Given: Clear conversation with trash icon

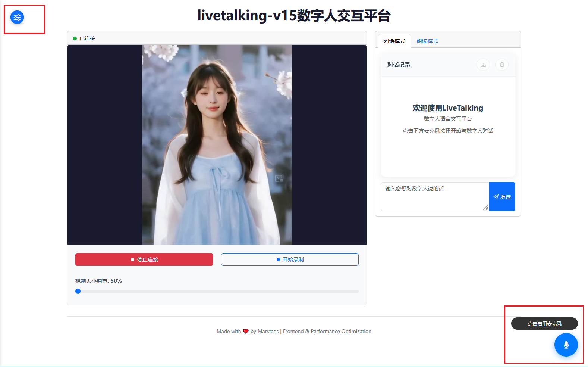Looking at the screenshot, I should tap(502, 65).
